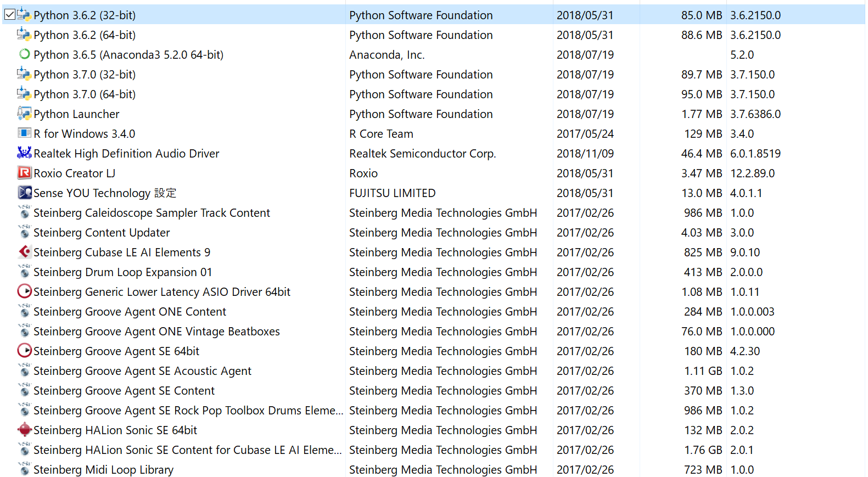
Task: Click the R for Windows icon
Action: (24, 133)
